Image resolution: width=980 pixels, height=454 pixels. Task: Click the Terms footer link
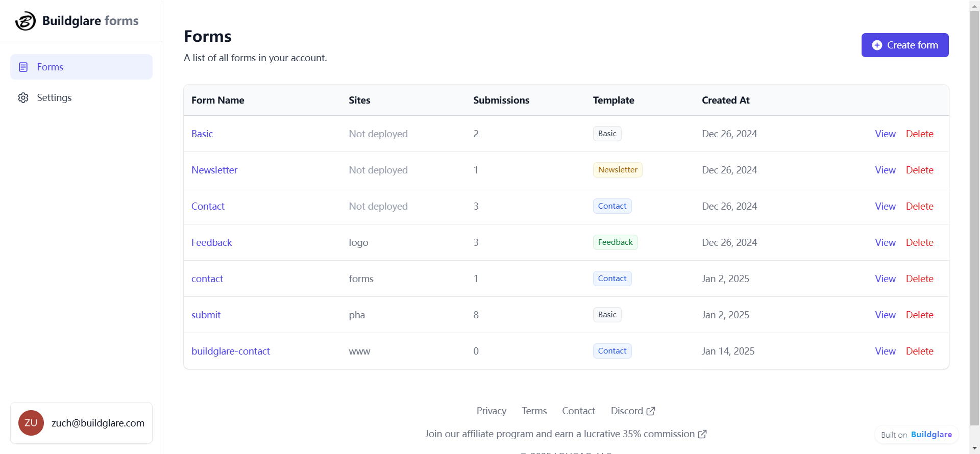(534, 411)
